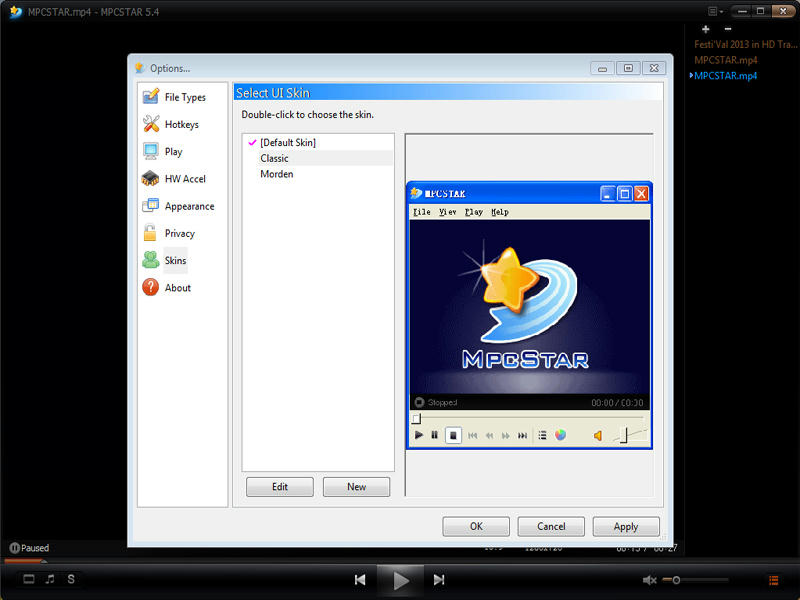Select the Skins section in sidebar
Viewport: 800px width, 600px height.
tap(164, 261)
